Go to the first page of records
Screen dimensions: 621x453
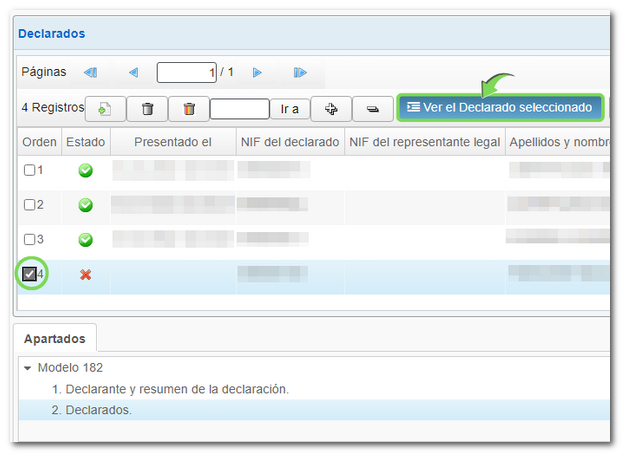[x=90, y=72]
